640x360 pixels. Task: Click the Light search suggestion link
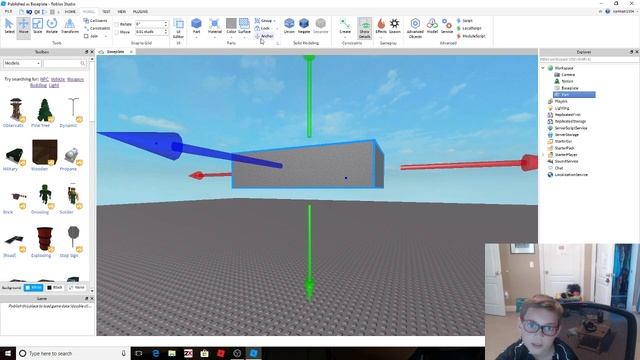point(54,85)
